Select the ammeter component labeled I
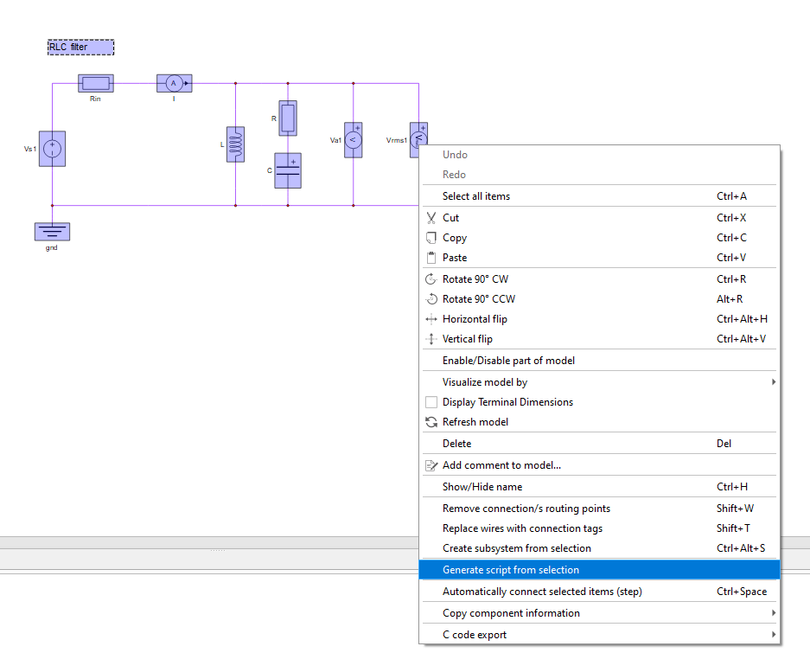The height and width of the screenshot is (672, 810). pos(174,83)
